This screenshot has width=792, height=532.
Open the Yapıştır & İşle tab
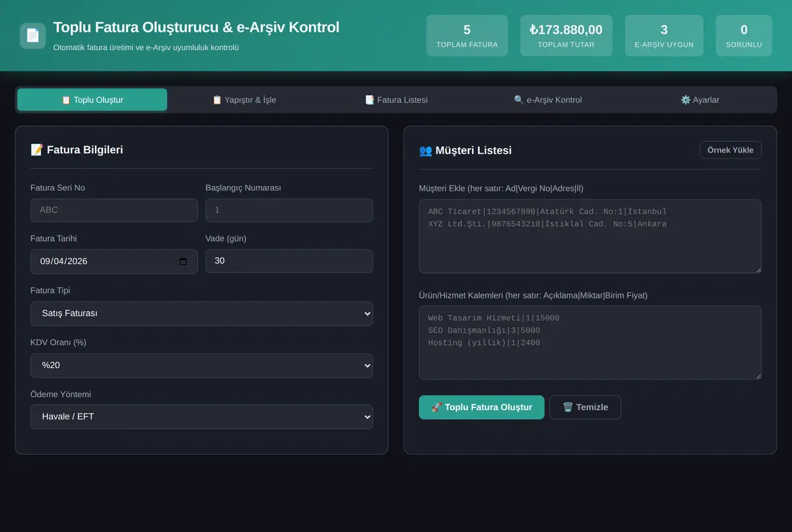(x=244, y=100)
